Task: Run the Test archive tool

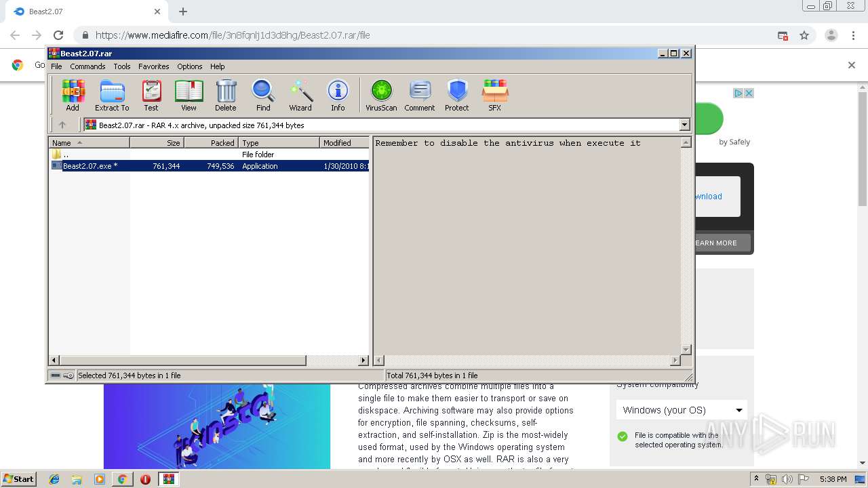Action: point(151,95)
